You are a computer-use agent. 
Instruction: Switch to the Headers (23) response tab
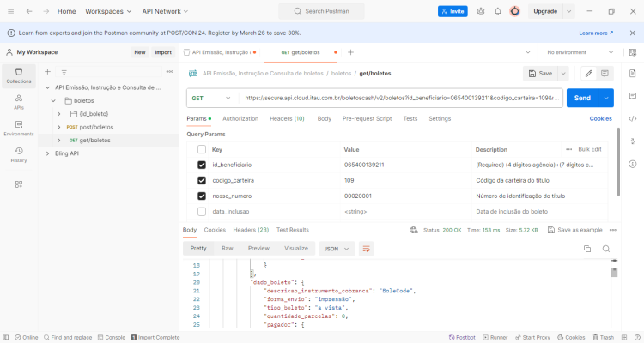pos(251,230)
